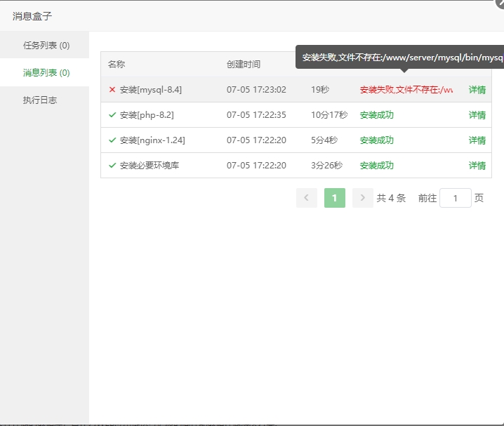Open 详情 for the mysql-8.4 install
504x426 pixels.
477,90
